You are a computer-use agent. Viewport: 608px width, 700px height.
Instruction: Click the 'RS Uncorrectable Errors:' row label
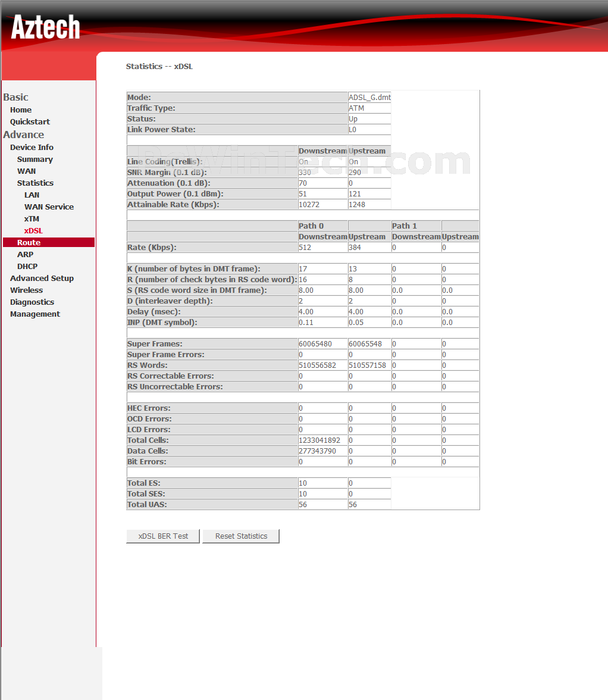coord(175,387)
